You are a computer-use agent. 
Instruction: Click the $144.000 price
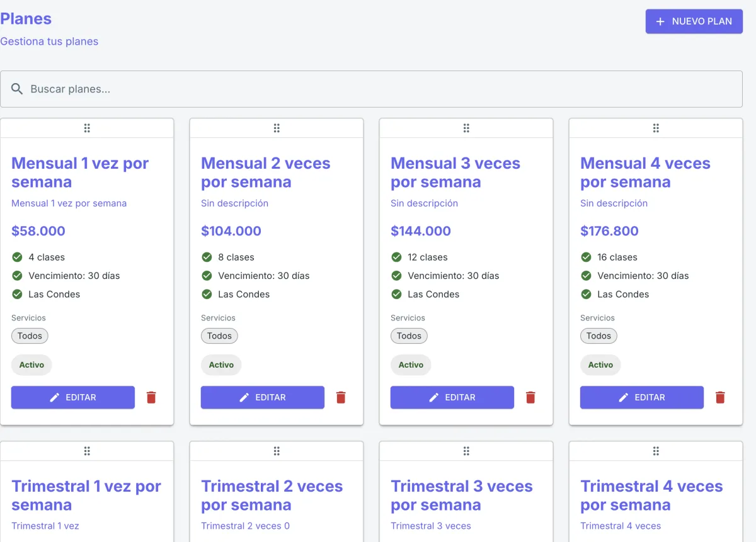421,231
